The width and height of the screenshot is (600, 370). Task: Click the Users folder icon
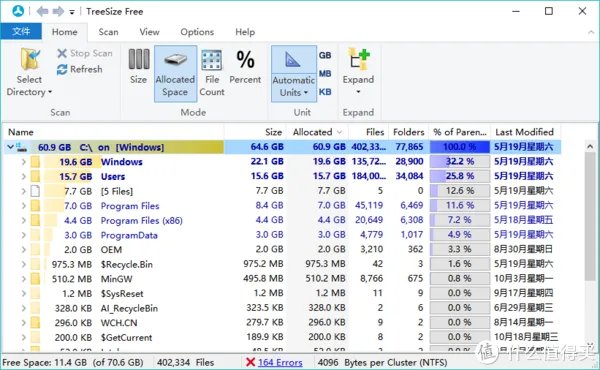[35, 176]
